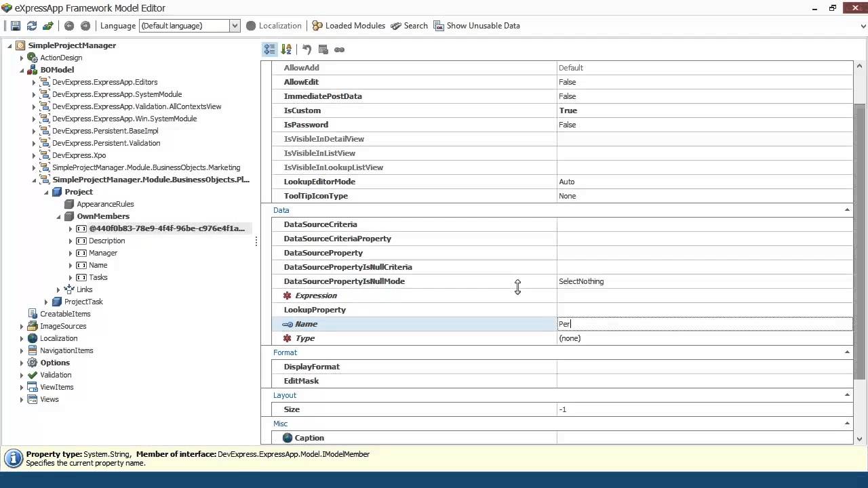Collapse the Project class node
The height and width of the screenshot is (488, 868).
click(x=46, y=192)
